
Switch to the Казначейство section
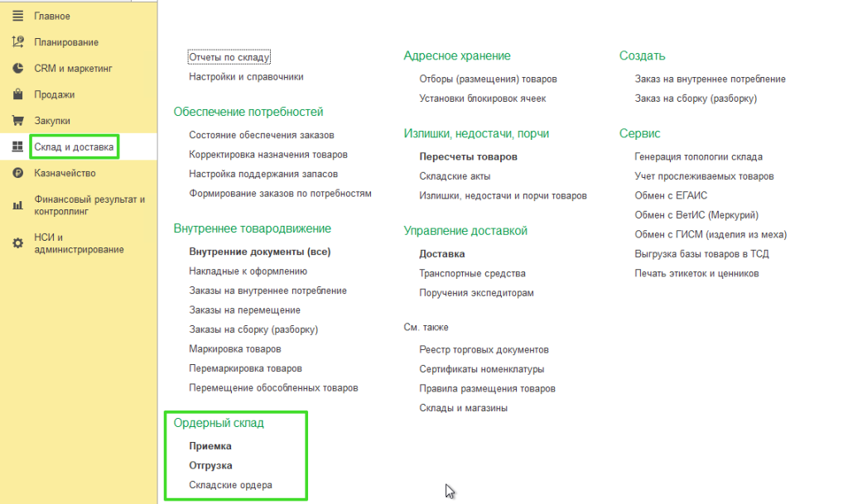[x=65, y=173]
